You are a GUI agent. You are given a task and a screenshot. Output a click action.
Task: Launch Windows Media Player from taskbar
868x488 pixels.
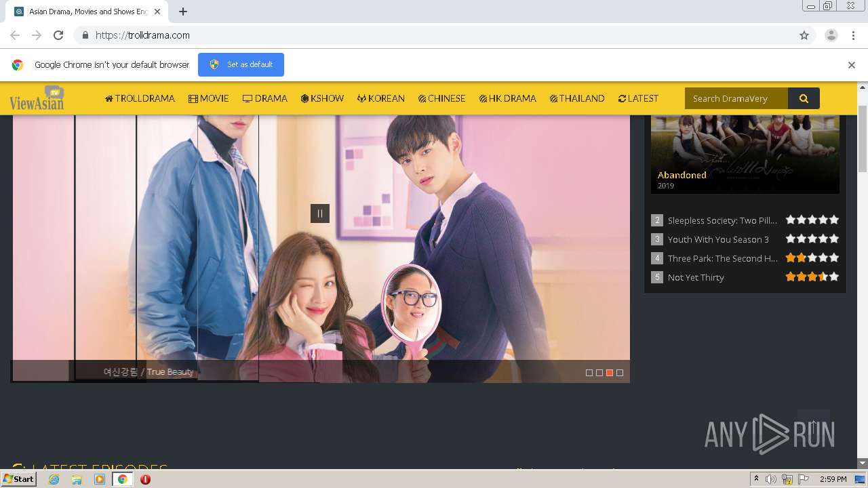coord(100,479)
